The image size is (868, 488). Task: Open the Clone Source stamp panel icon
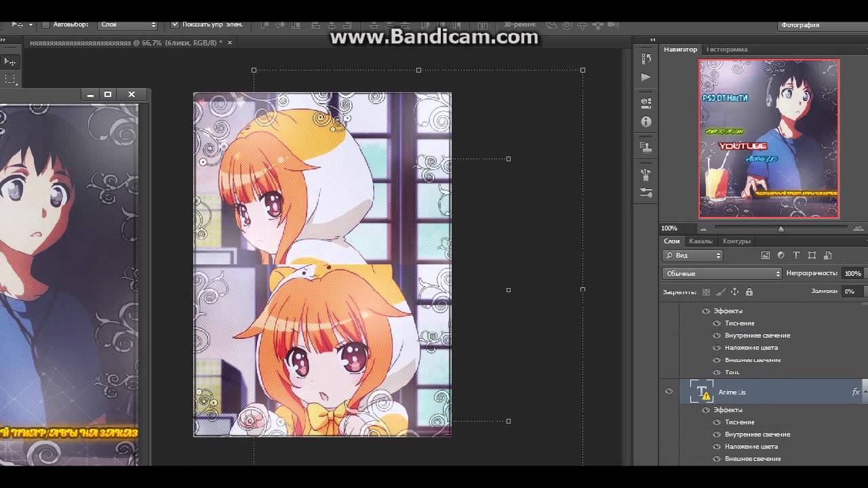point(646,148)
